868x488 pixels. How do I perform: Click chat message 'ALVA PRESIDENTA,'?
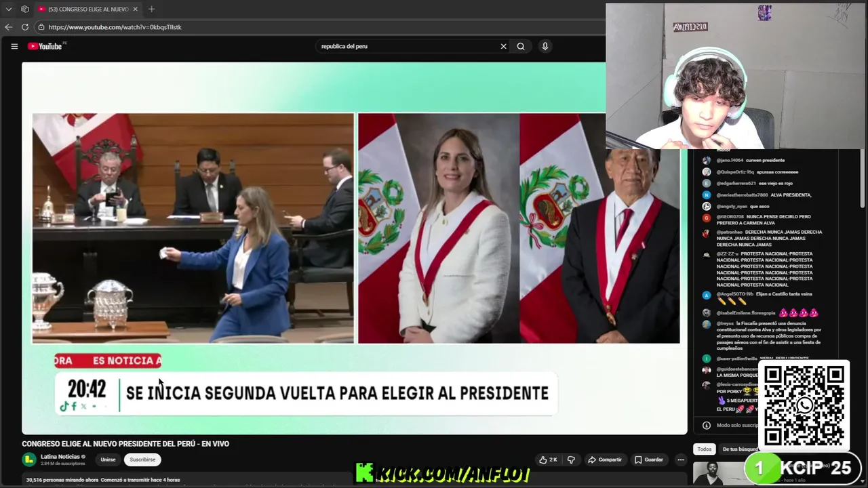click(791, 195)
